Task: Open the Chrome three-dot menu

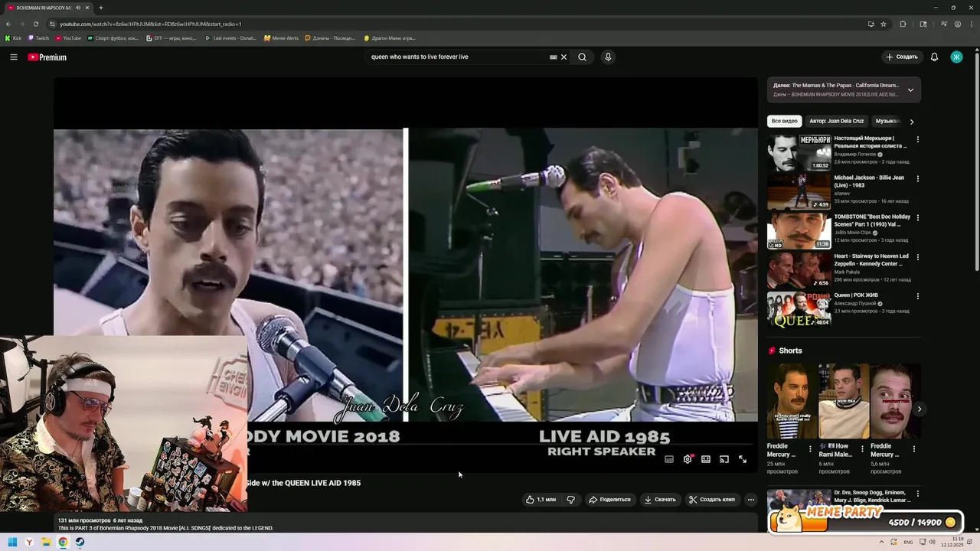Action: (x=972, y=24)
